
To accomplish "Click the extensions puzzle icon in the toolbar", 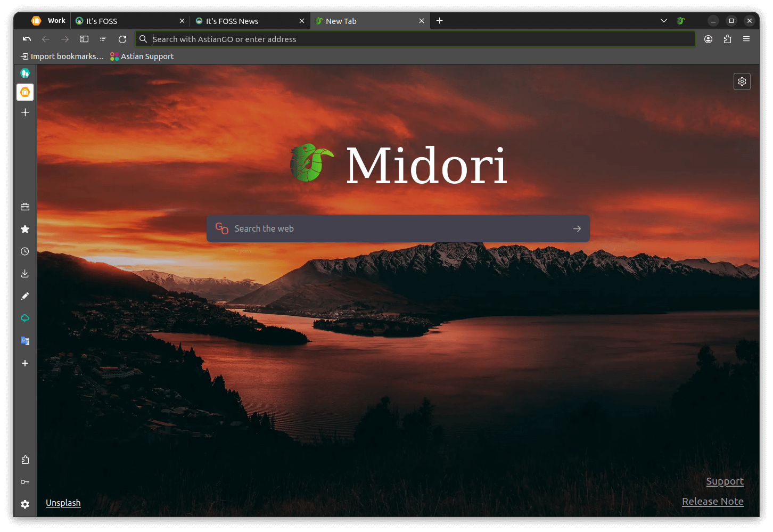I will coord(727,38).
